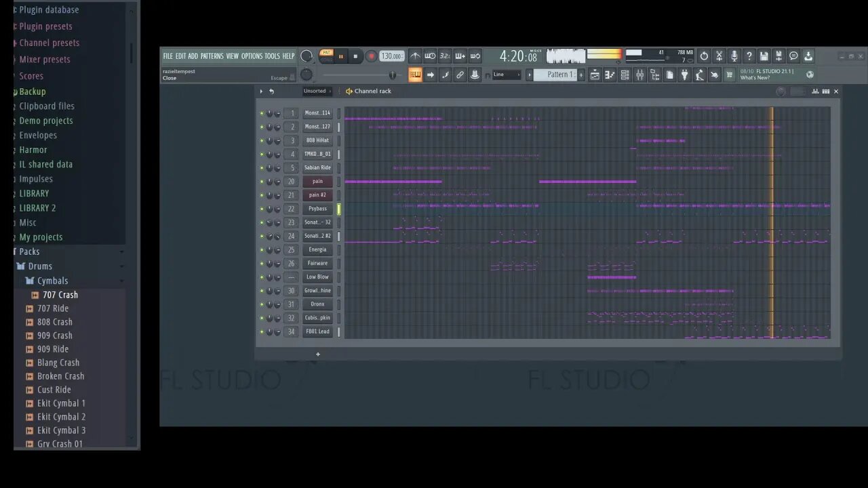Screen dimensions: 868x488
Task: Open the Piano roll view
Action: (610, 75)
